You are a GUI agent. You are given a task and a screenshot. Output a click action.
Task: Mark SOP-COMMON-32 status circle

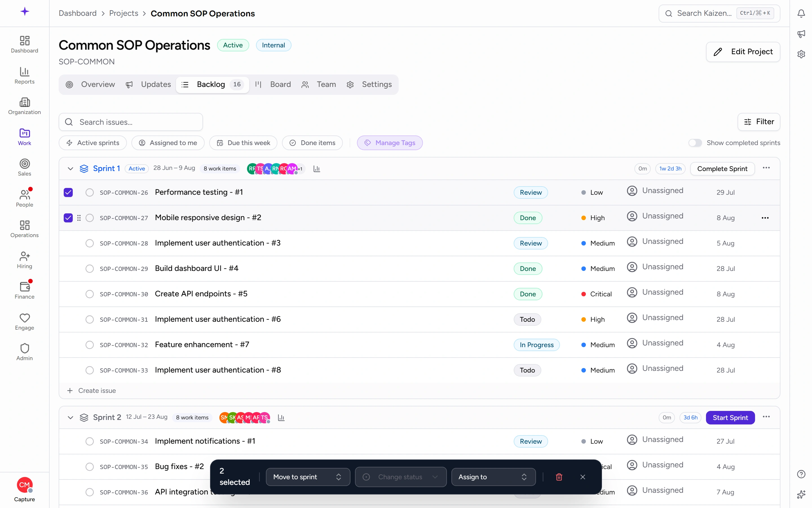[90, 345]
